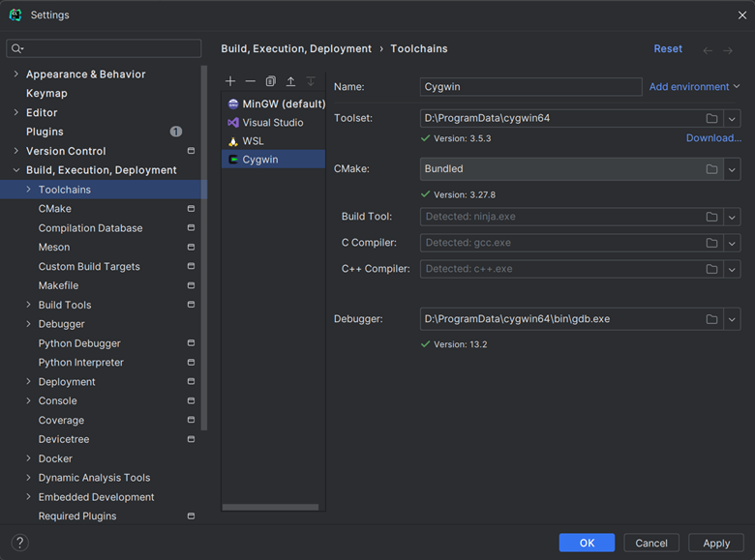Open help with the question mark icon
Image resolution: width=755 pixels, height=560 pixels.
pos(19,543)
